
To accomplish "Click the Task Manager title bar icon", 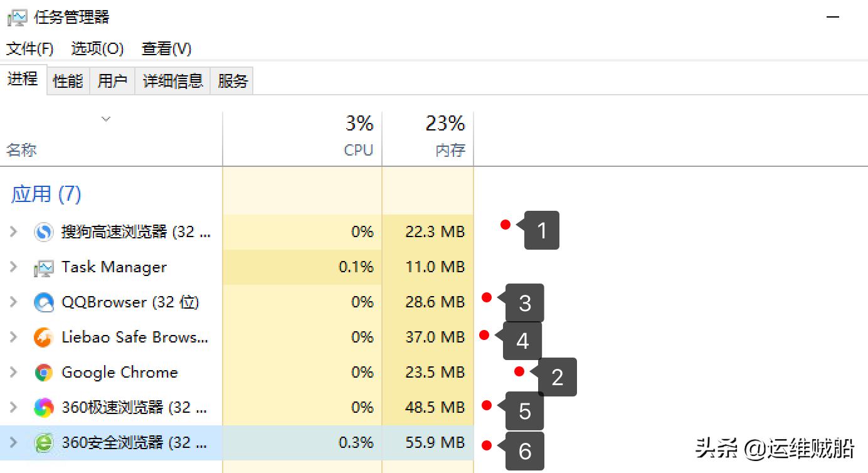I will pos(17,17).
